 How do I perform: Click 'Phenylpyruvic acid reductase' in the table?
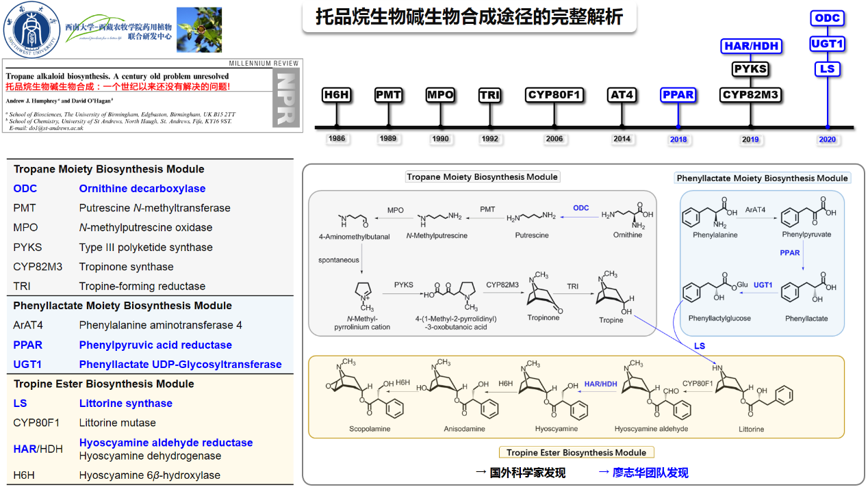coord(155,345)
